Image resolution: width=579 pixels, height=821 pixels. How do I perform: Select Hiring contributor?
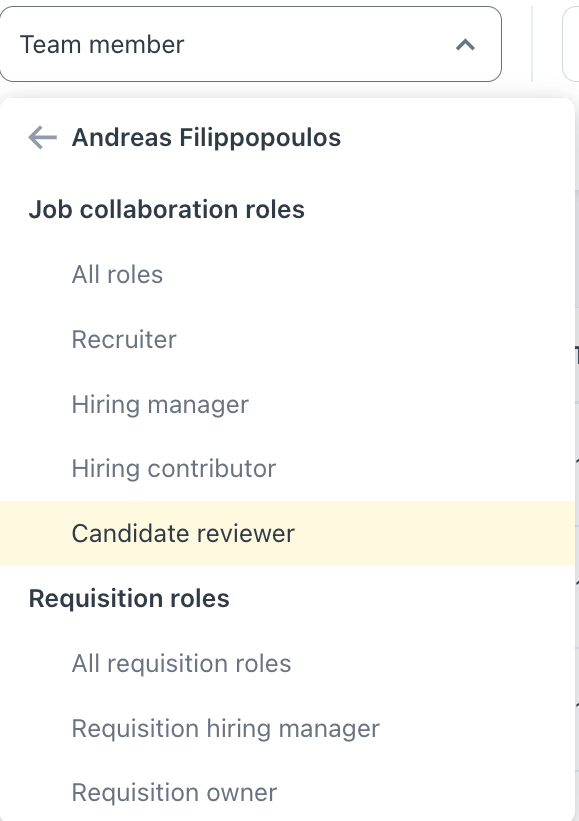pyautogui.click(x=174, y=468)
